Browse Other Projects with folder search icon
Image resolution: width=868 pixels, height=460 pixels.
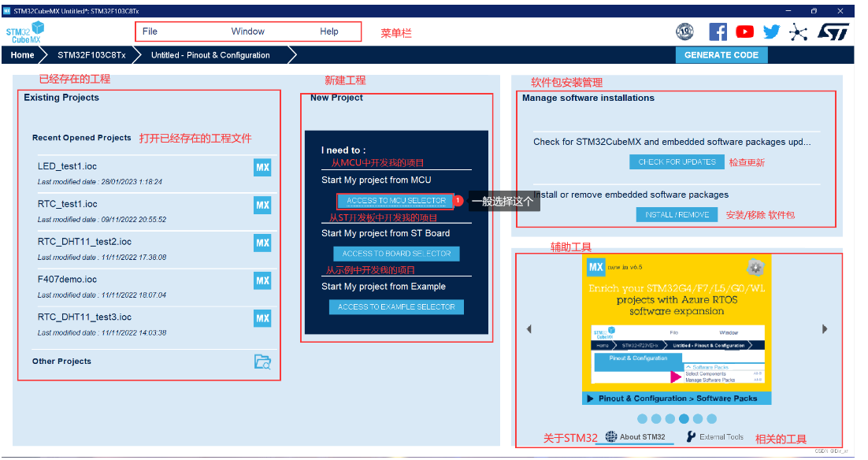coord(262,362)
